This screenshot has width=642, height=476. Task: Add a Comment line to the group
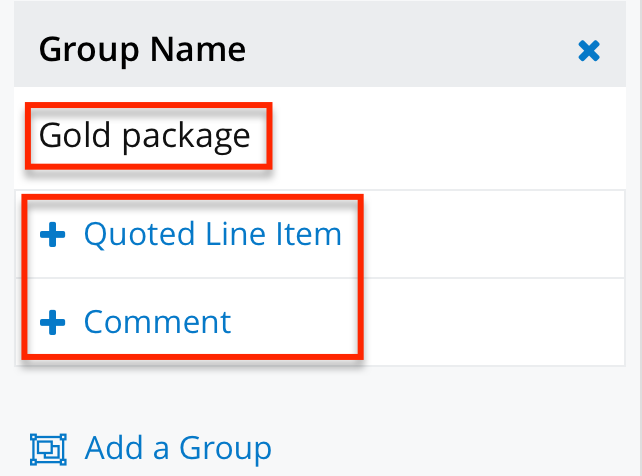(x=157, y=322)
